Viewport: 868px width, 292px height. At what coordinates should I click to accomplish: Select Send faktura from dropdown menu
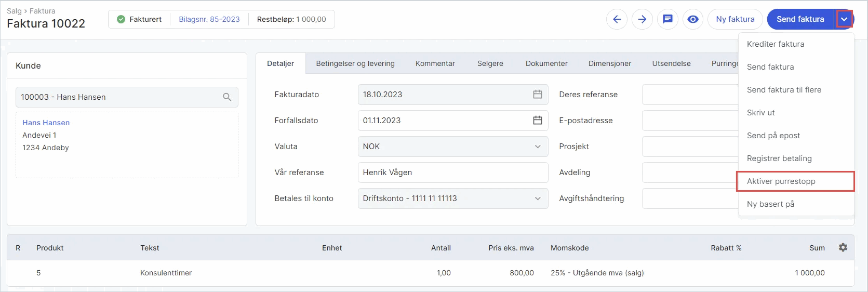pyautogui.click(x=796, y=67)
